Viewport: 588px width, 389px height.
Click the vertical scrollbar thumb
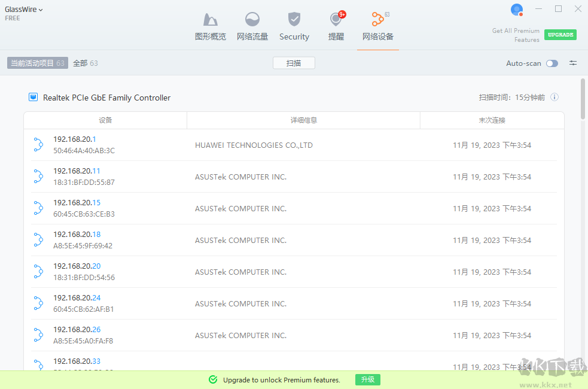(583, 99)
